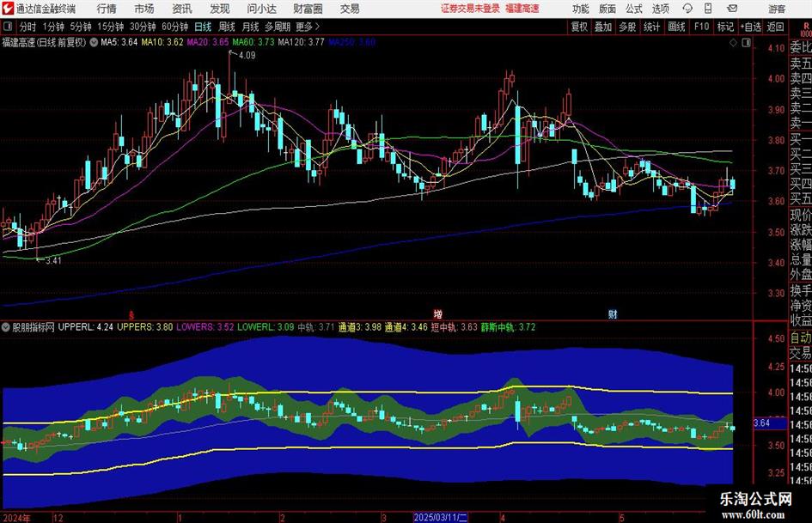Click the round arrow icon beside 福建高速 title
812x523 pixels.
click(x=94, y=42)
